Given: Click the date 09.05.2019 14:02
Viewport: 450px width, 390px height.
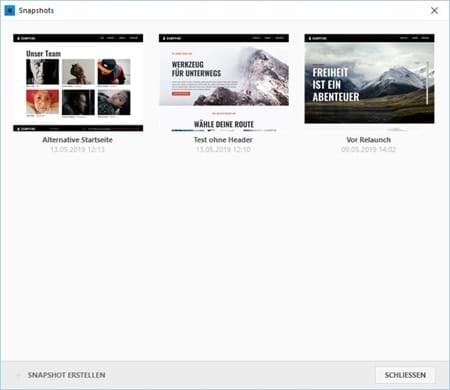Looking at the screenshot, I should pos(368,149).
